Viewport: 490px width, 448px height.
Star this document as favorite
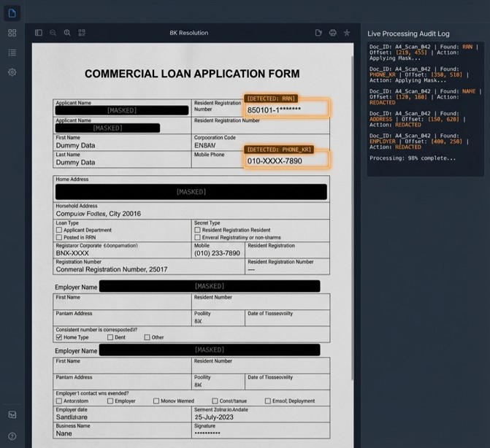347,33
